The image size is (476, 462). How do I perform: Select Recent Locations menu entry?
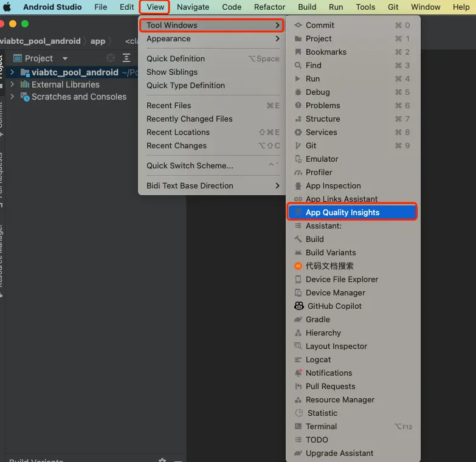(213, 132)
